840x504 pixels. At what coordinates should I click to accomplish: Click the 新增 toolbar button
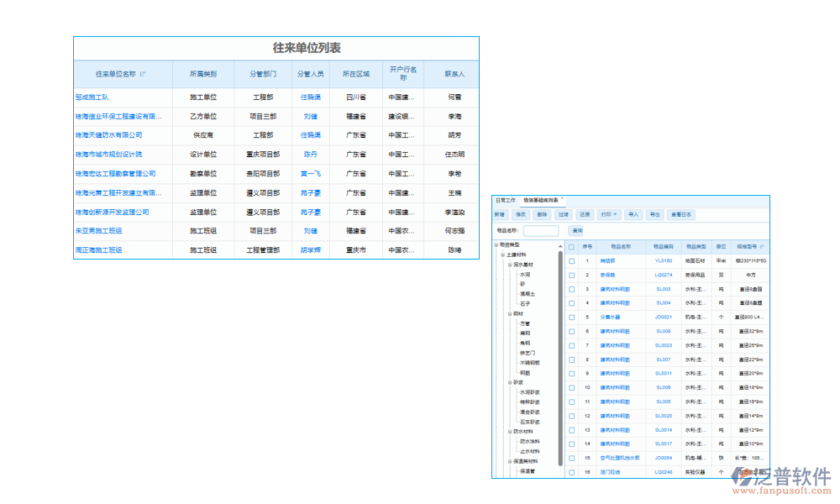(500, 215)
